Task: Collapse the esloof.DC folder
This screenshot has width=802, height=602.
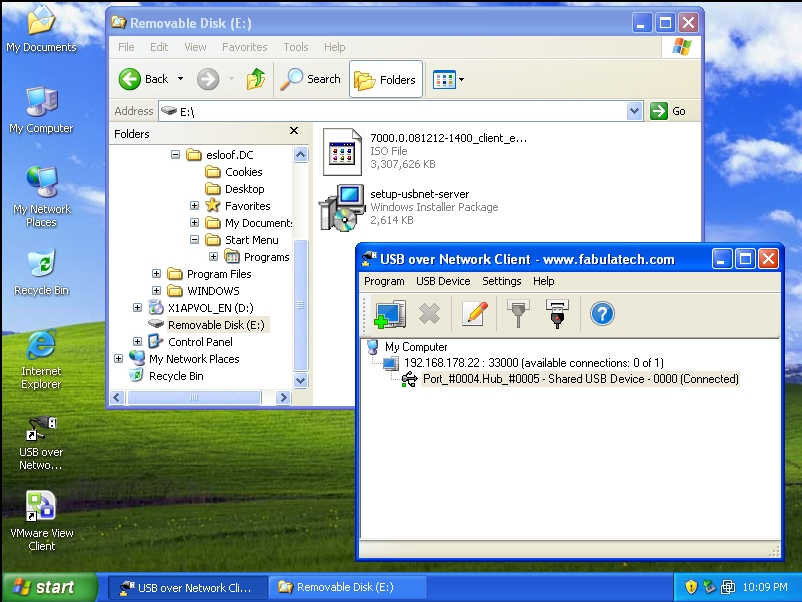Action: (x=175, y=154)
